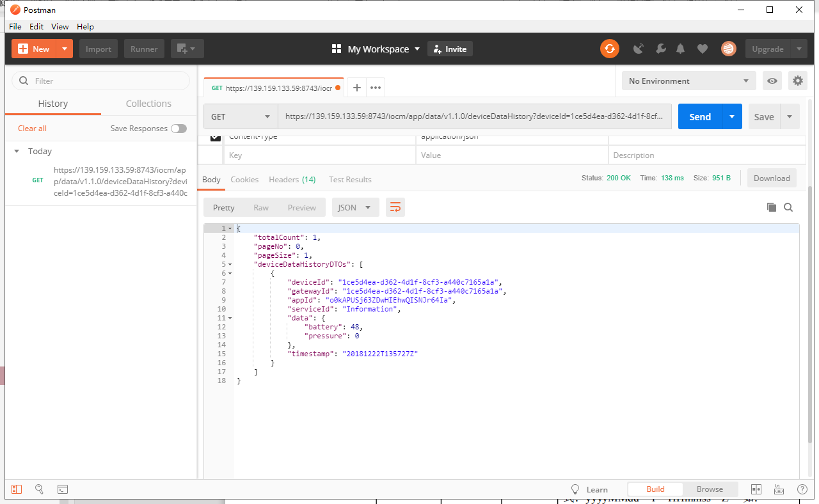Toggle line wrap icon in response toolbar

[395, 207]
